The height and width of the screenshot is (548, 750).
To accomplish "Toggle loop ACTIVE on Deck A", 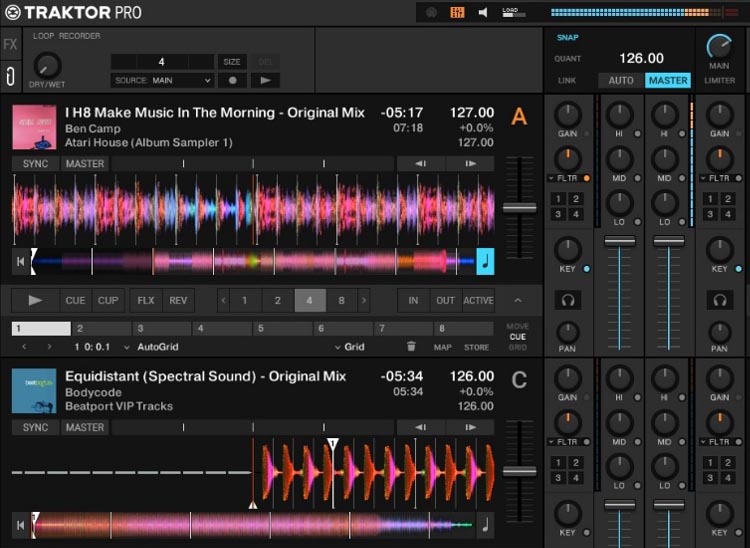I will (x=478, y=300).
